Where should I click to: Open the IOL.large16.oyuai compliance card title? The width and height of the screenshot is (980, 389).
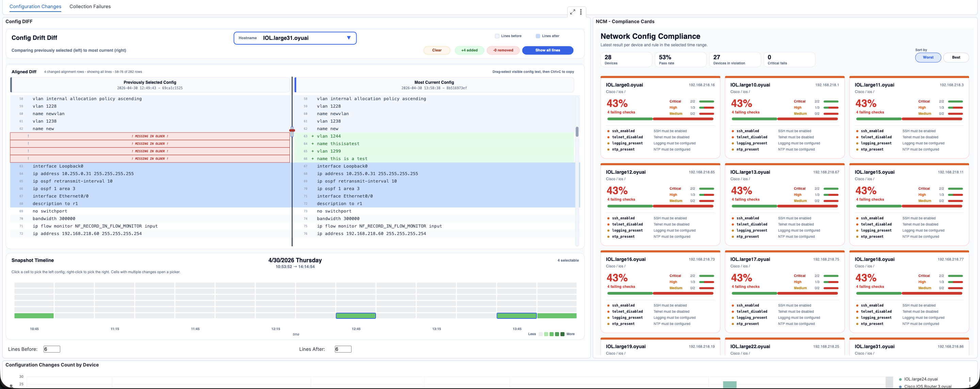pos(625,260)
